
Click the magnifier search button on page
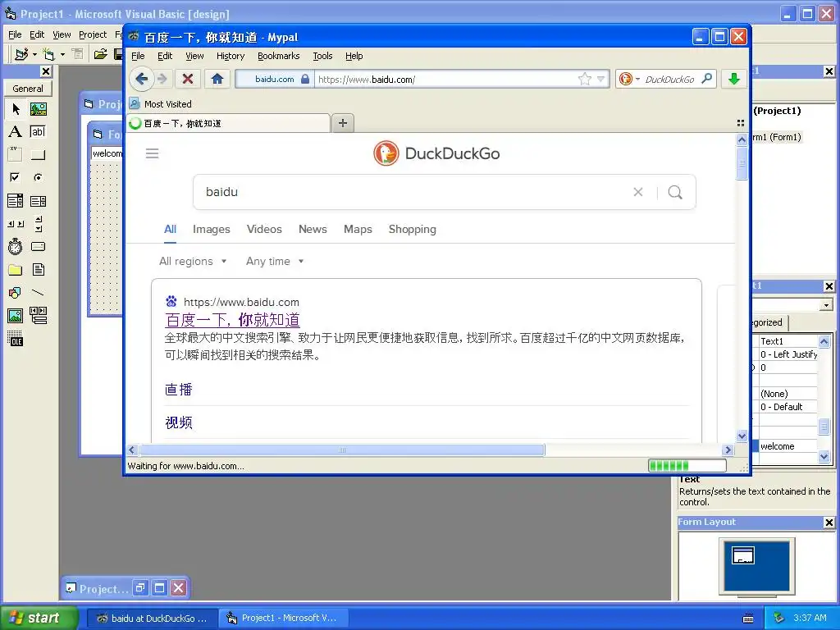point(675,192)
